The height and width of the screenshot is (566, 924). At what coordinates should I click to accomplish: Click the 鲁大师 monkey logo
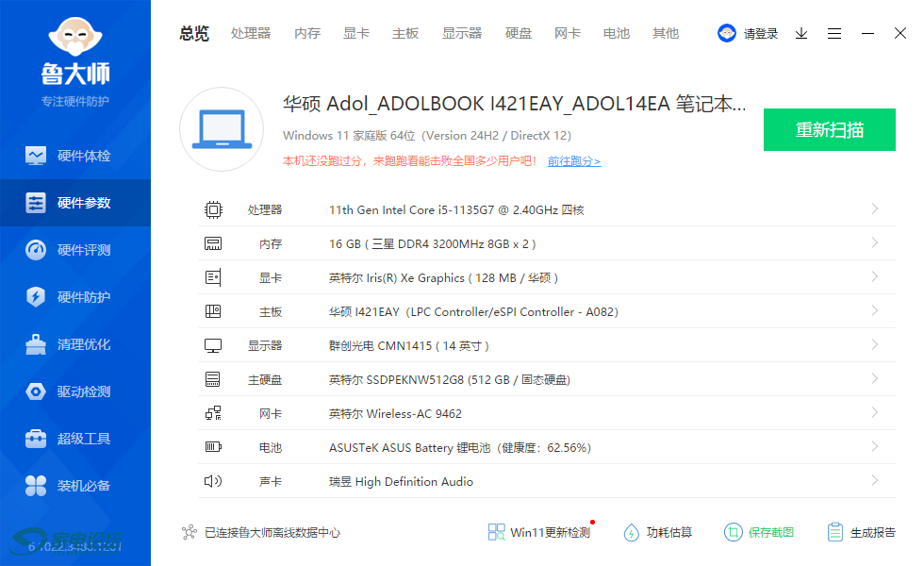click(74, 37)
